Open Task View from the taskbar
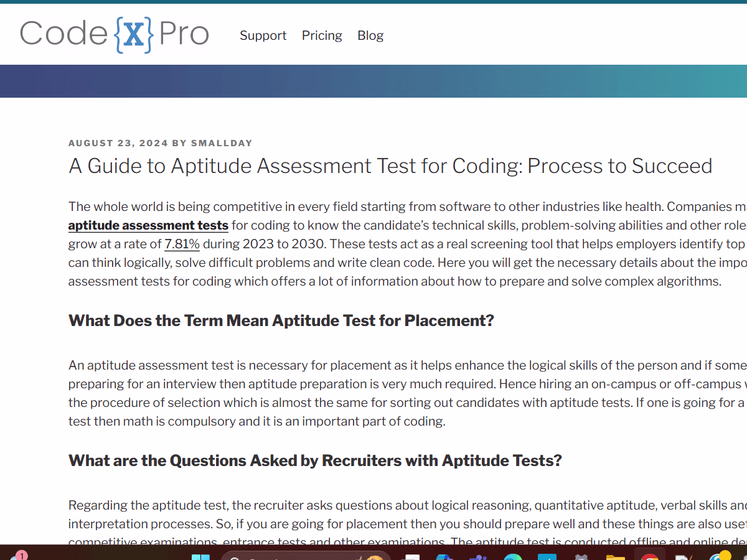The height and width of the screenshot is (560, 747). click(412, 556)
